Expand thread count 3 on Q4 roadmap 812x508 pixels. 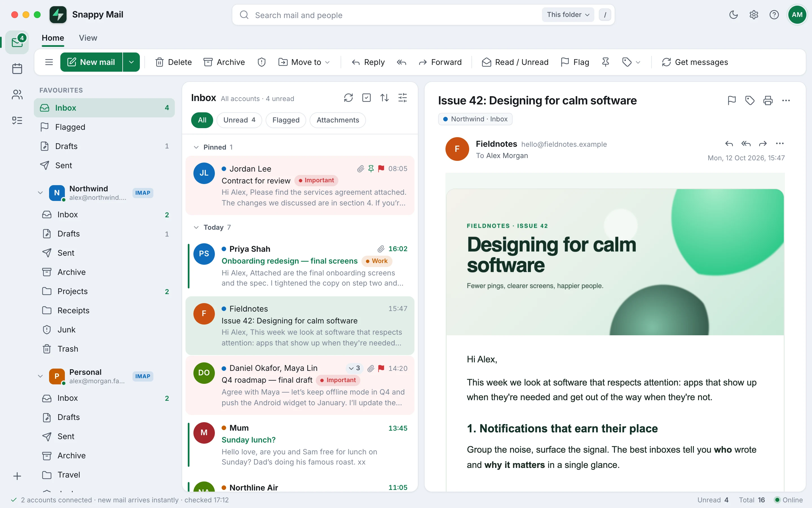(354, 368)
